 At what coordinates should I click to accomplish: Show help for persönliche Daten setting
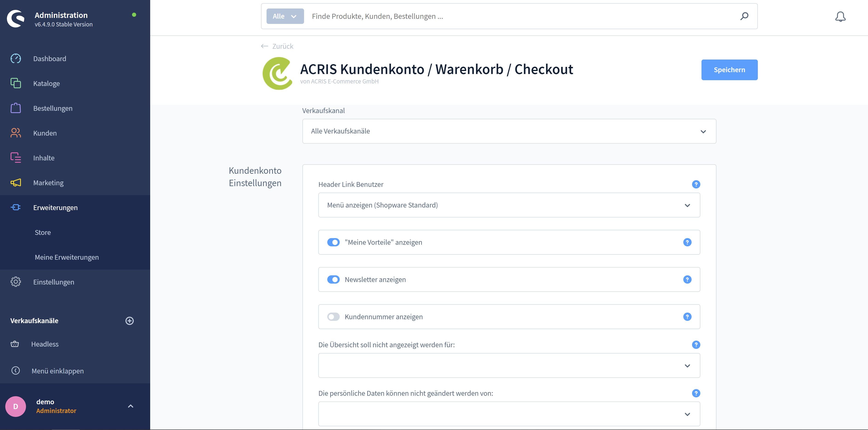tap(696, 393)
